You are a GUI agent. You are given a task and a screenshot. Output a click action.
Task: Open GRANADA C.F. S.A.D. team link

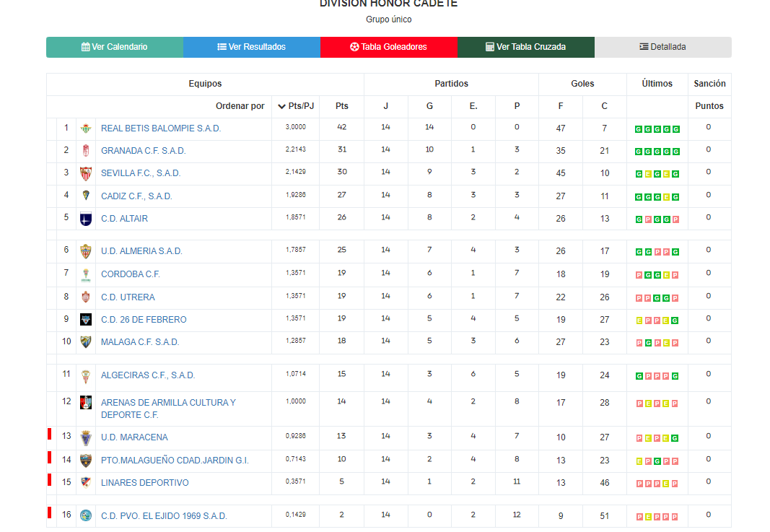click(144, 151)
